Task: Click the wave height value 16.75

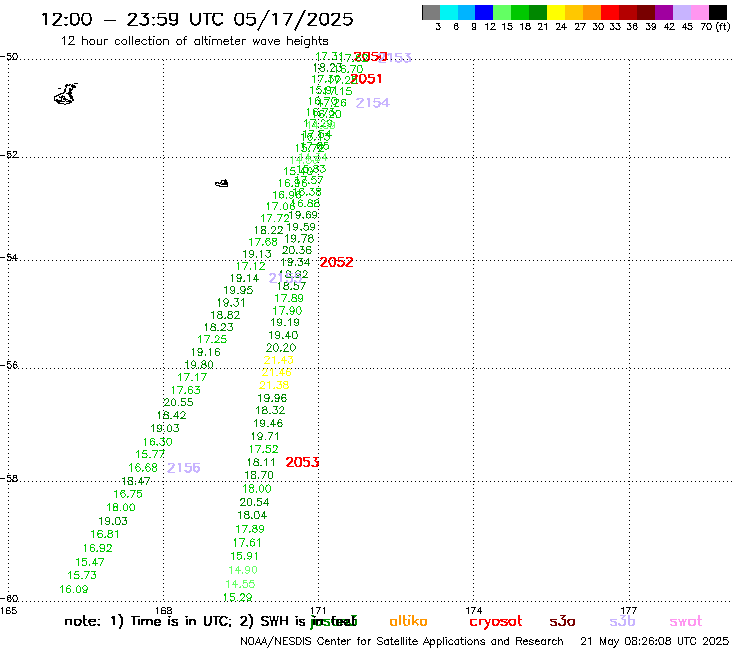Action: click(x=128, y=494)
